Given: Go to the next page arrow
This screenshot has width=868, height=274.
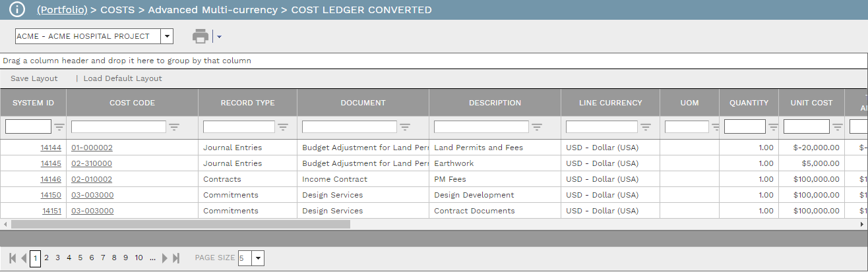Looking at the screenshot, I should click(x=165, y=258).
